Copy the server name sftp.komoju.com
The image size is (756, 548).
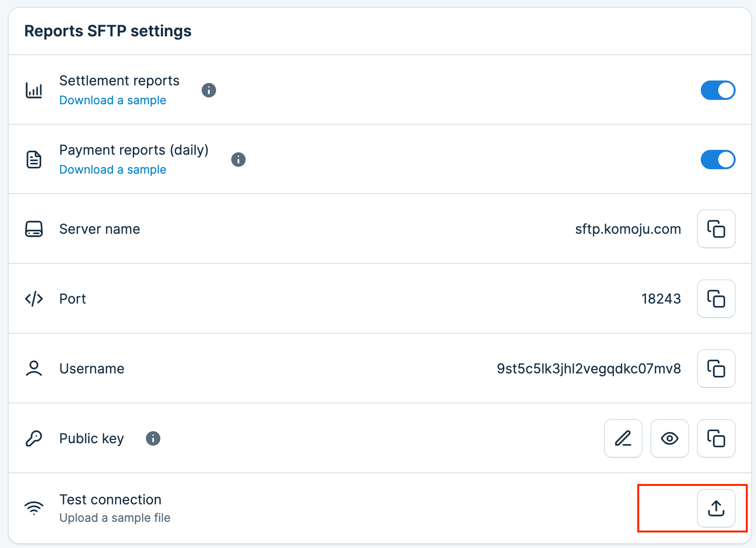click(x=716, y=229)
